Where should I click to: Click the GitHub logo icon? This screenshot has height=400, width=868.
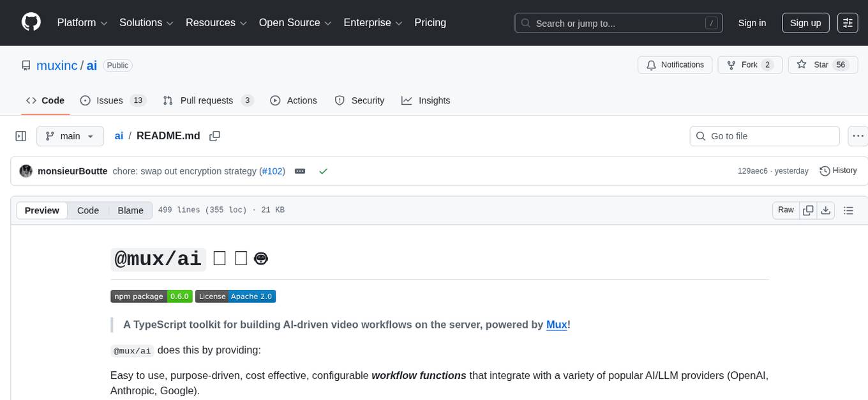[31, 22]
